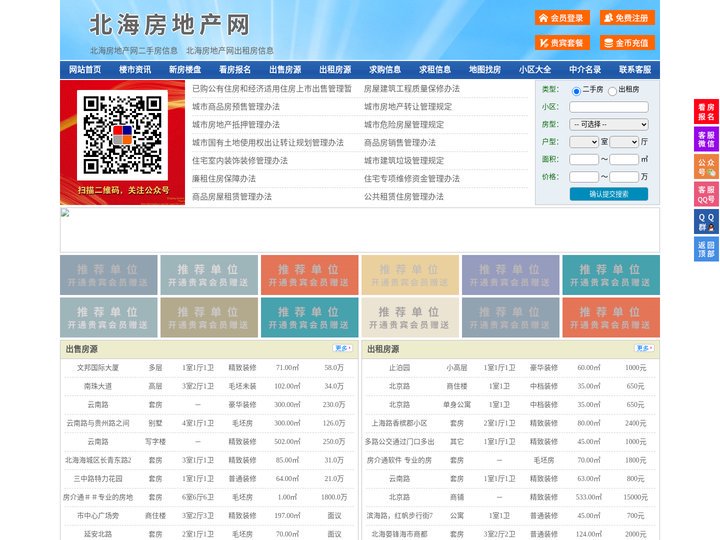Click the 北海房地产网 site logo
Viewport: 720px width, 540px height.
pyautogui.click(x=170, y=25)
